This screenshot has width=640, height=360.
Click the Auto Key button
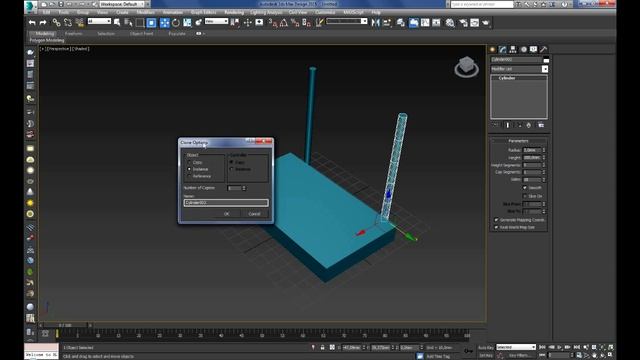486,347
